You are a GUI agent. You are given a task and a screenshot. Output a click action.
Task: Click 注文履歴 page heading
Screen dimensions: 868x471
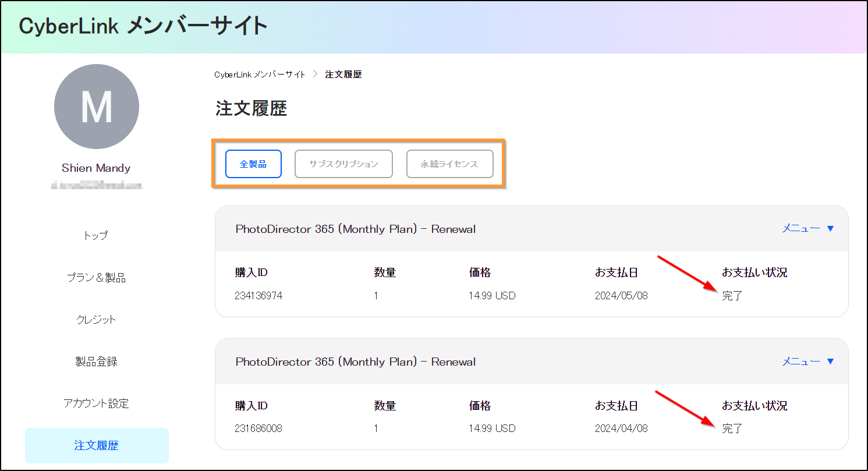(251, 109)
